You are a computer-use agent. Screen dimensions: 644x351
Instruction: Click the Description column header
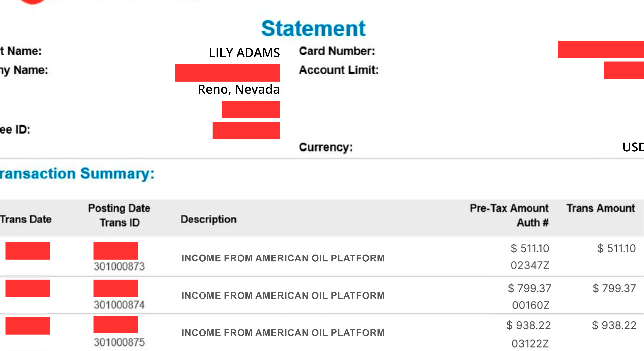pos(208,219)
